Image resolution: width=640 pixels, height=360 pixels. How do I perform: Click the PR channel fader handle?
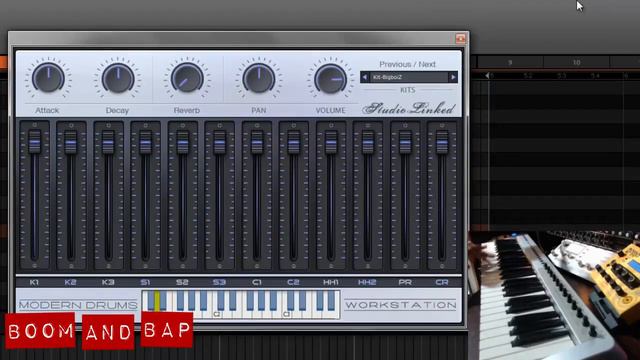click(x=405, y=142)
